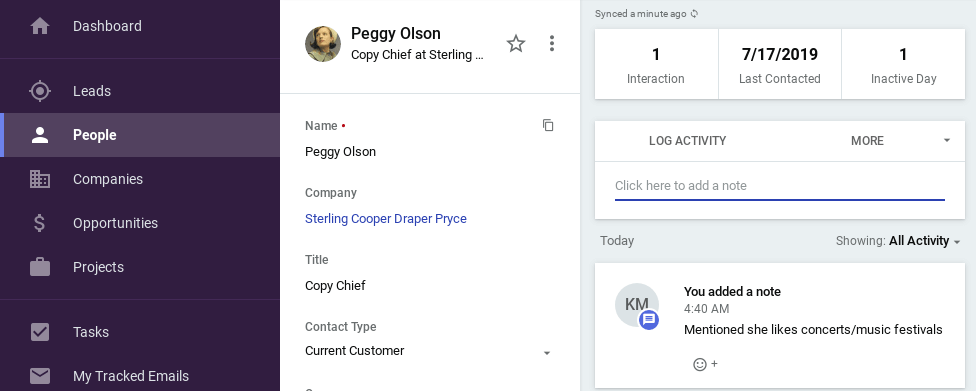Click the Companies building icon
Viewport: 976px width, 391px height.
pos(40,179)
